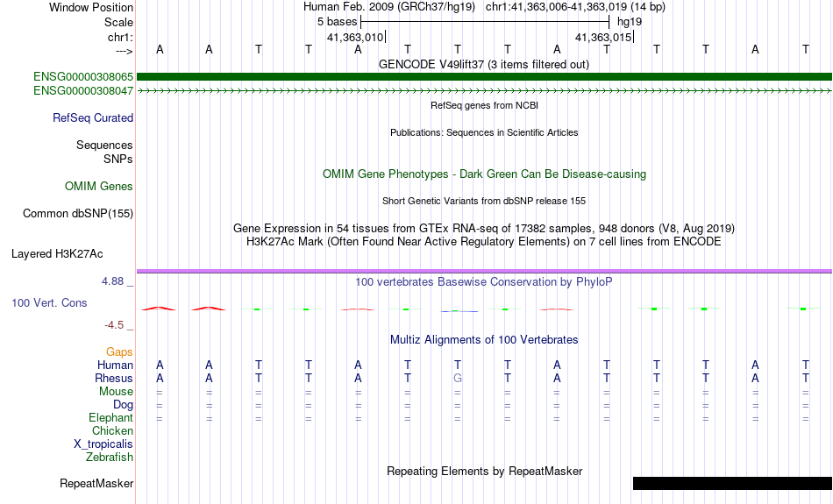Click the 100 Vert. Cons track label

(x=49, y=302)
